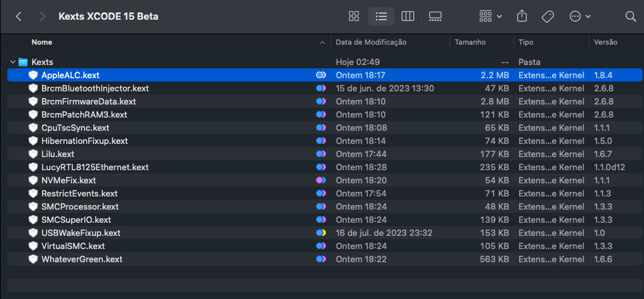Click the file name Lilu.kext
644x299 pixels.
point(58,154)
